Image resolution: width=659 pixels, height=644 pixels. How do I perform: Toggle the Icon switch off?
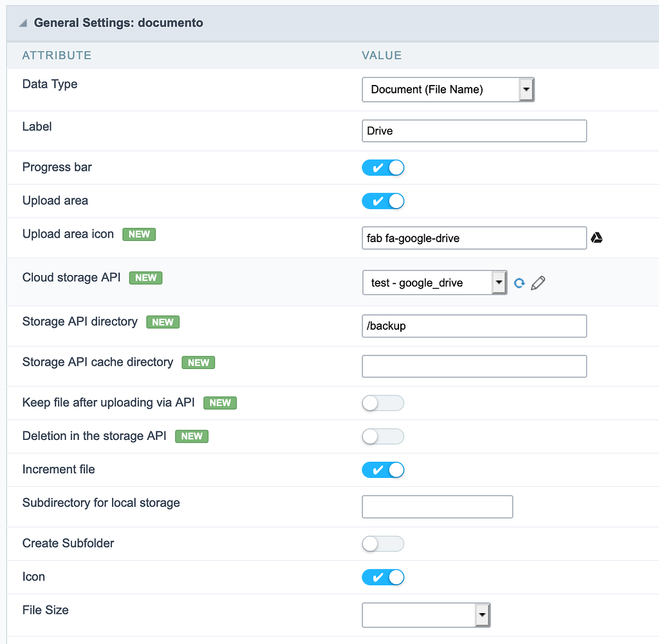pyautogui.click(x=383, y=577)
